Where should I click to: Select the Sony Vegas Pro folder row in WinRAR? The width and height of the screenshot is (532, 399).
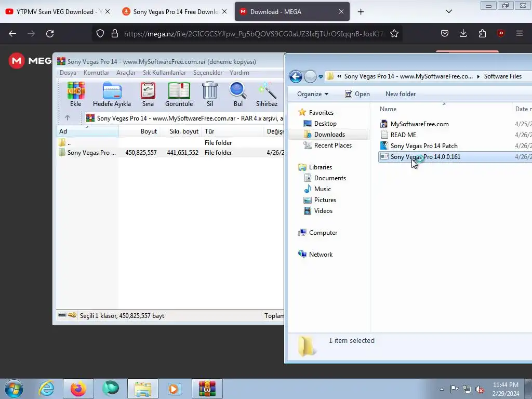coord(170,153)
